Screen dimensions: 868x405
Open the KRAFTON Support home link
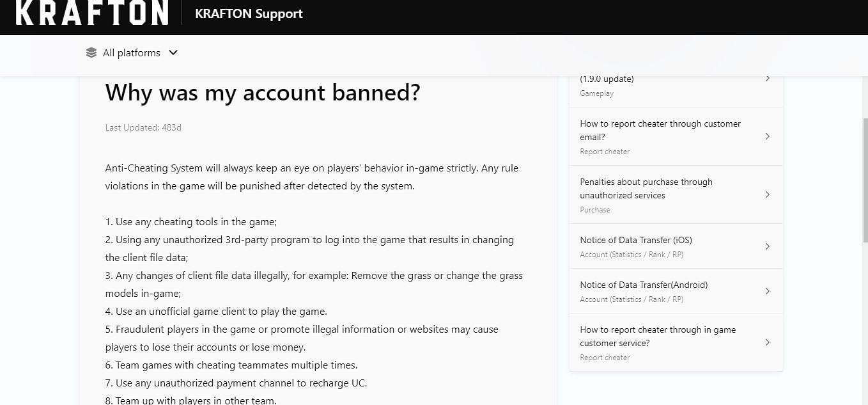[249, 13]
